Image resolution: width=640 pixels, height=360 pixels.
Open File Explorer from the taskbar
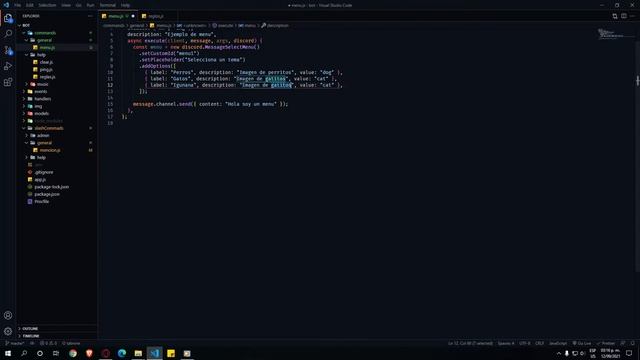tap(138, 353)
